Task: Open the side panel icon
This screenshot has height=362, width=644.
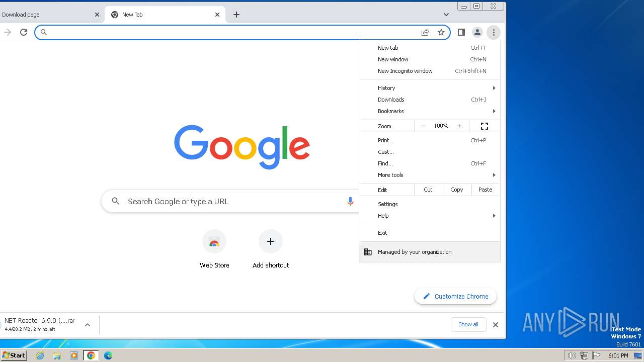Action: click(461, 32)
